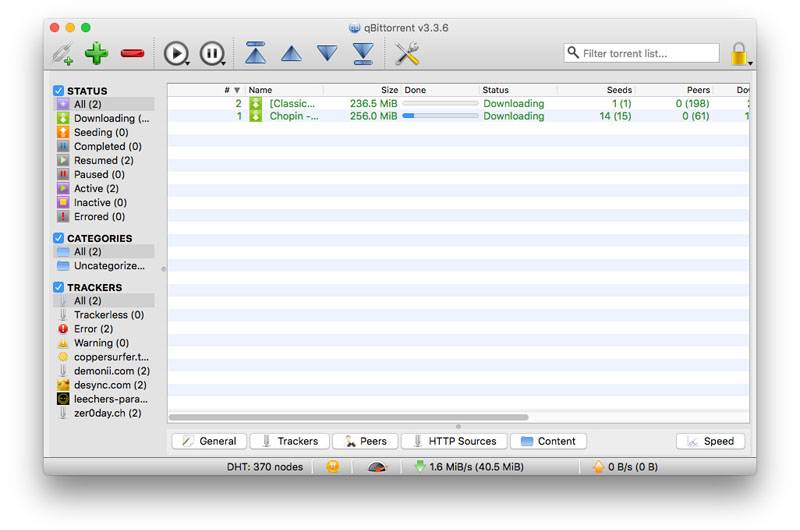Click the 14 (15) seeds cell
800x530 pixels.
pos(615,116)
